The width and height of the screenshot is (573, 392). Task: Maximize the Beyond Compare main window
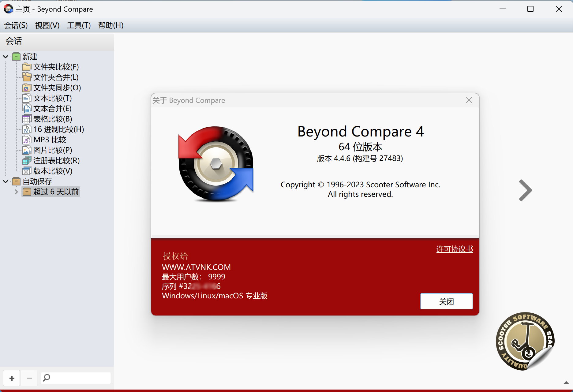[530, 9]
